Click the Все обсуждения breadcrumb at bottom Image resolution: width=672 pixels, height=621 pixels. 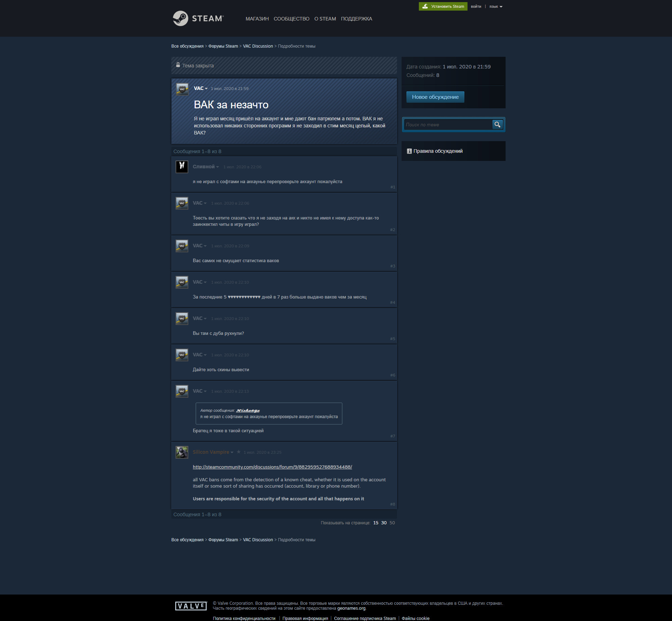(x=187, y=540)
